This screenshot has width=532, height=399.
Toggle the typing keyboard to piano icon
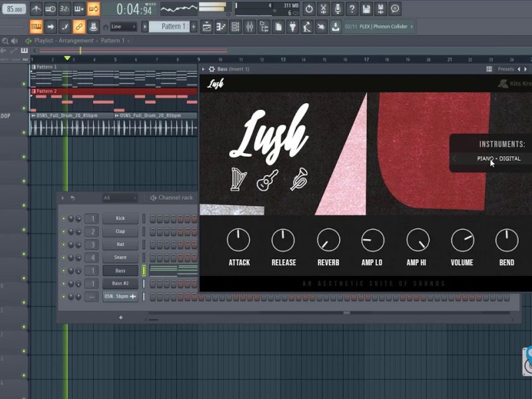pyautogui.click(x=36, y=27)
